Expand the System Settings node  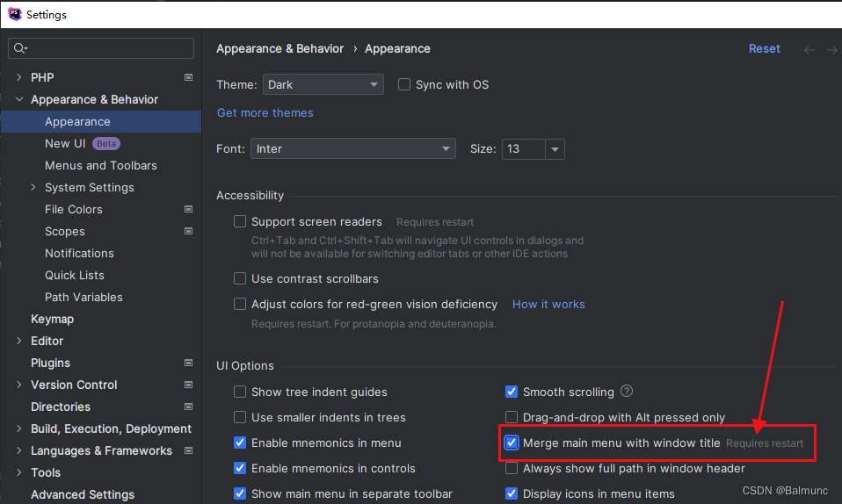[x=33, y=187]
